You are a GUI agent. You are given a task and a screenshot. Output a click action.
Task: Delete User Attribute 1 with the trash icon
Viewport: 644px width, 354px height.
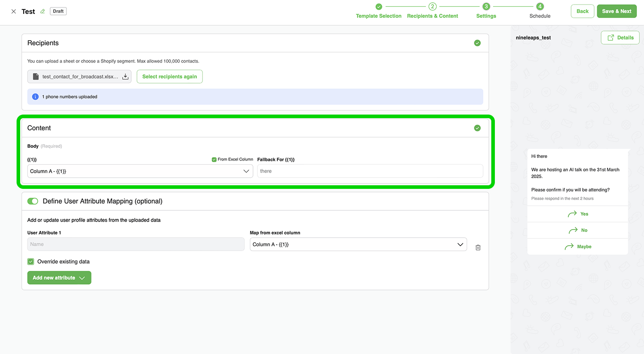pos(478,247)
